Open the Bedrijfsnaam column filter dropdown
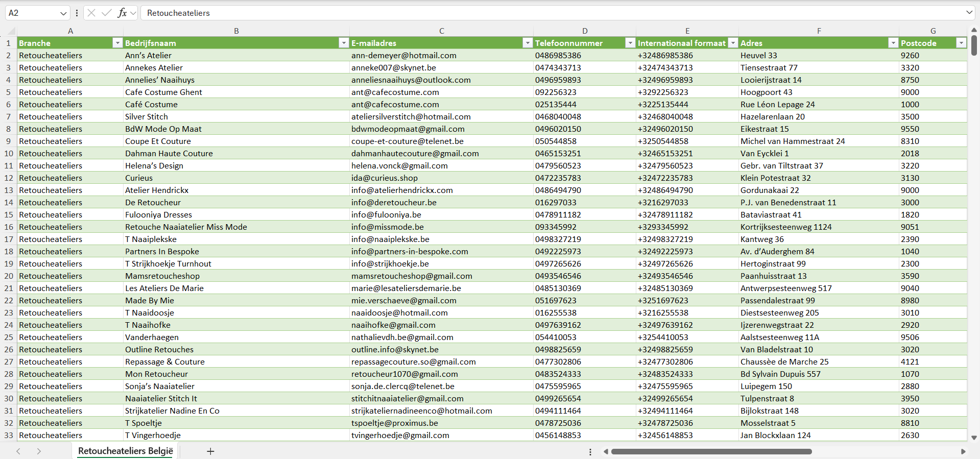The image size is (980, 459). [x=344, y=43]
